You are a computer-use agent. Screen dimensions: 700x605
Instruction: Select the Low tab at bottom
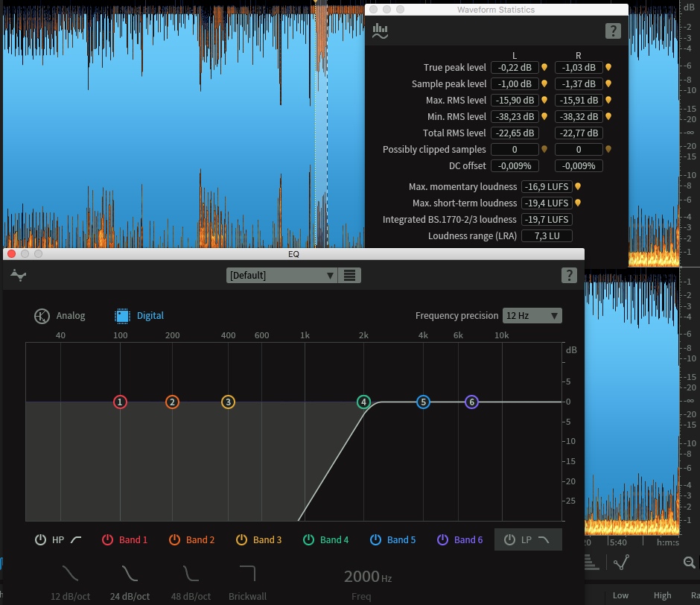pyautogui.click(x=620, y=595)
